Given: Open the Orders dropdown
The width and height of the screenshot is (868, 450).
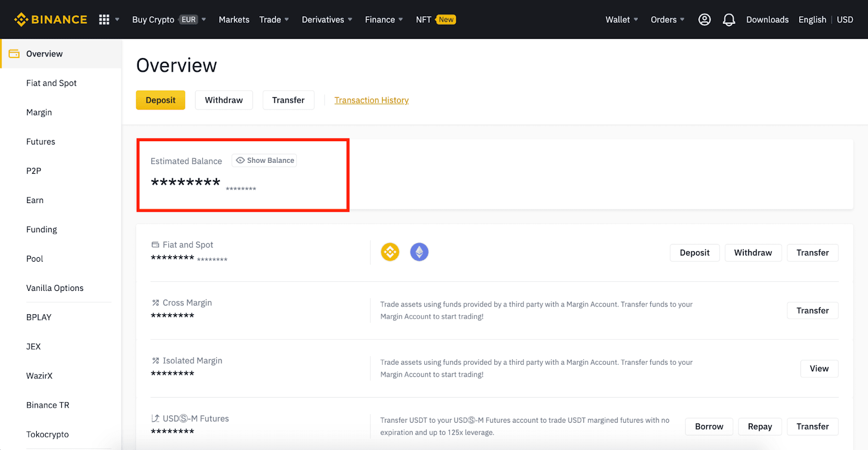Looking at the screenshot, I should click(x=667, y=20).
